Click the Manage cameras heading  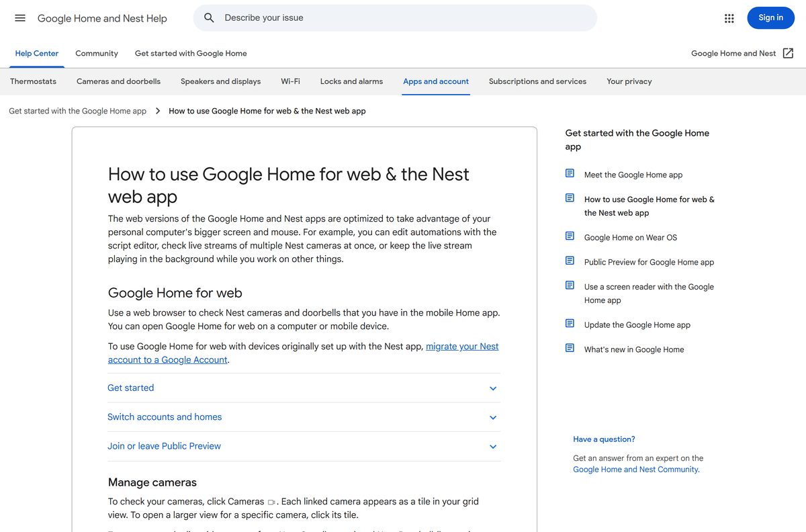(152, 482)
